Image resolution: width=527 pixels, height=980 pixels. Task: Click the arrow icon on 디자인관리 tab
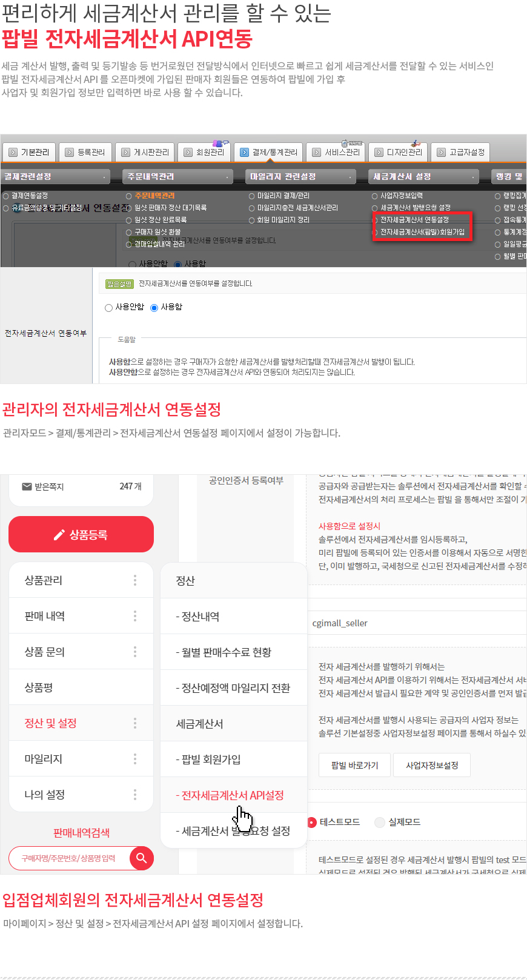coord(379,153)
